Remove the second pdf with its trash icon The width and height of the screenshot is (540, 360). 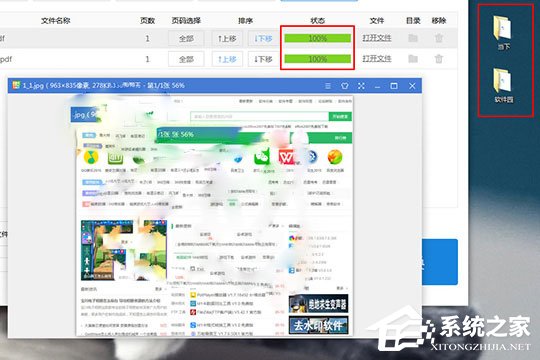[438, 59]
